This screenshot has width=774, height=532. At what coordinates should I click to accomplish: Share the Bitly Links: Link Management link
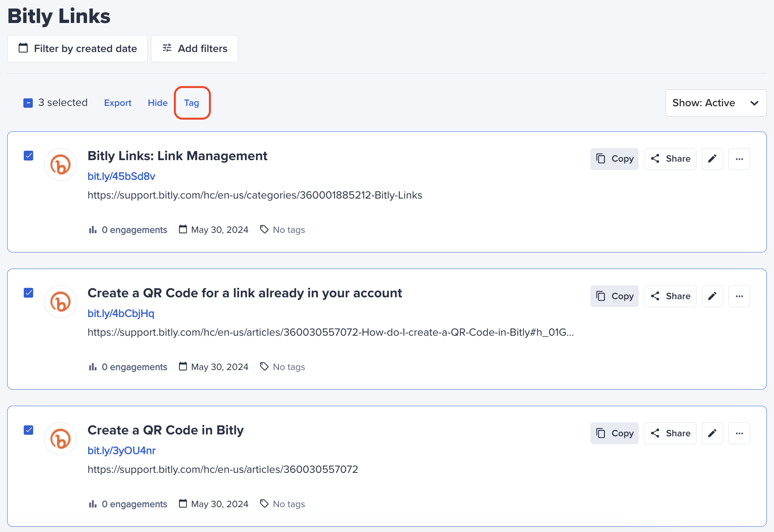(670, 159)
